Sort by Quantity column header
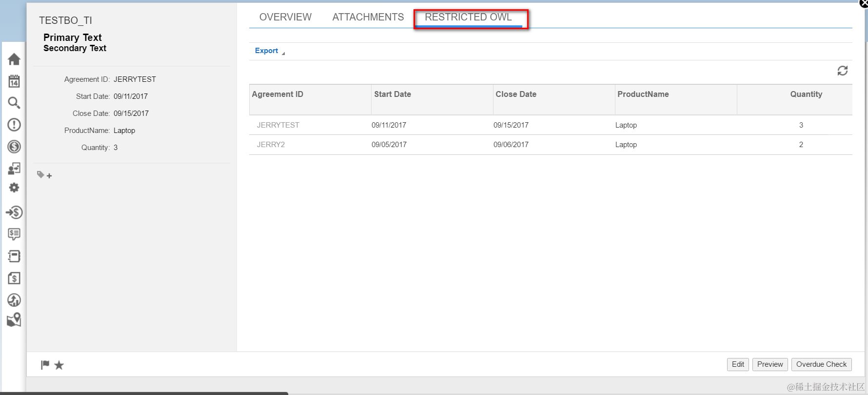Image resolution: width=868 pixels, height=395 pixels. pyautogui.click(x=795, y=100)
